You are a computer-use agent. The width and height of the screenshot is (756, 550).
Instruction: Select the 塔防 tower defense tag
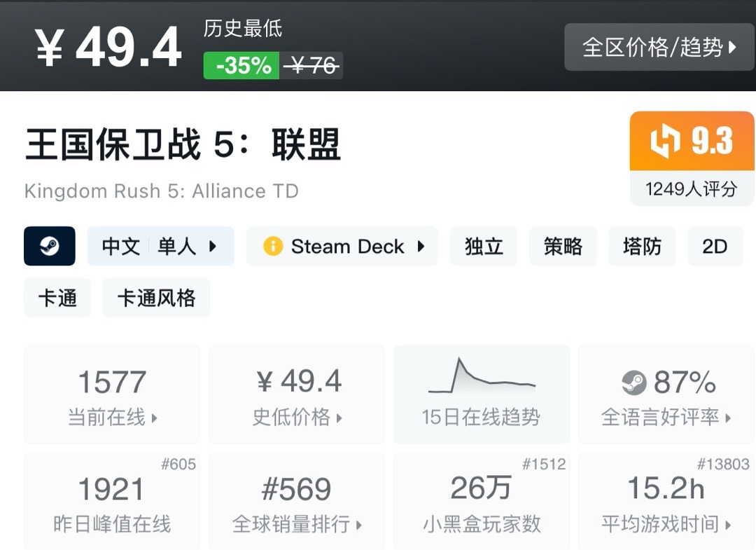(x=642, y=247)
